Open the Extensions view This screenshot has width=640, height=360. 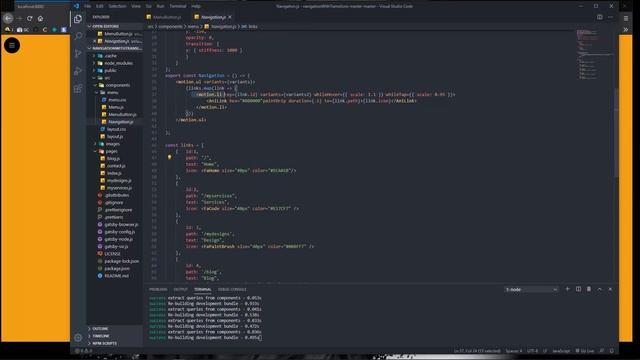pos(78,89)
